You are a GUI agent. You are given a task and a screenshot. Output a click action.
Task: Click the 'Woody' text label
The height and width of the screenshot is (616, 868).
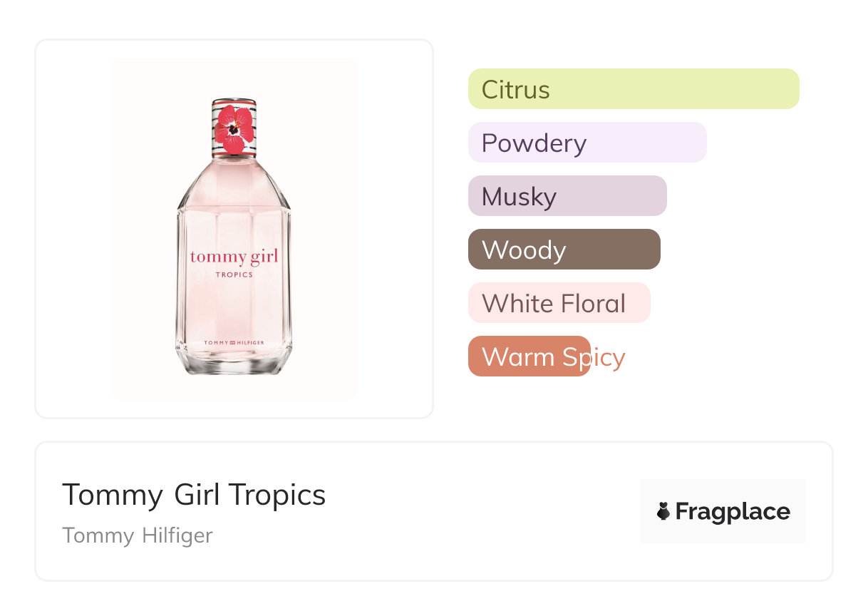coord(524,250)
